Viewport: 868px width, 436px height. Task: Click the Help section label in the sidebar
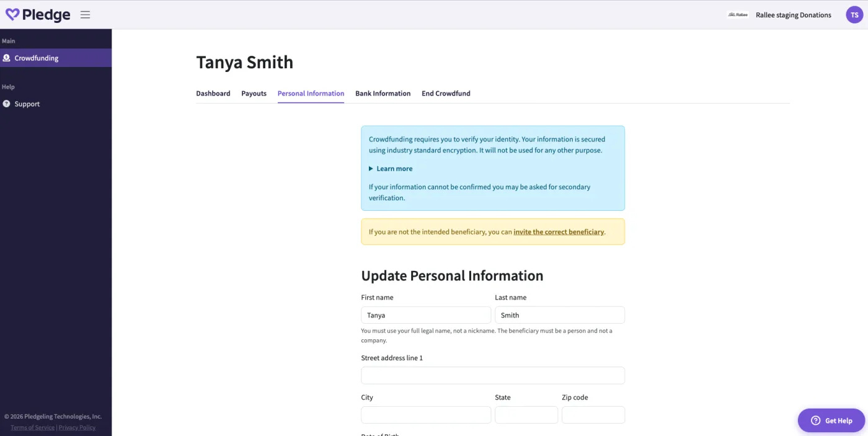[8, 87]
